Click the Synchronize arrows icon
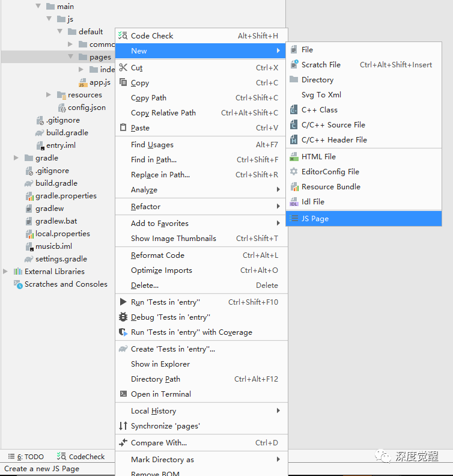 123,426
